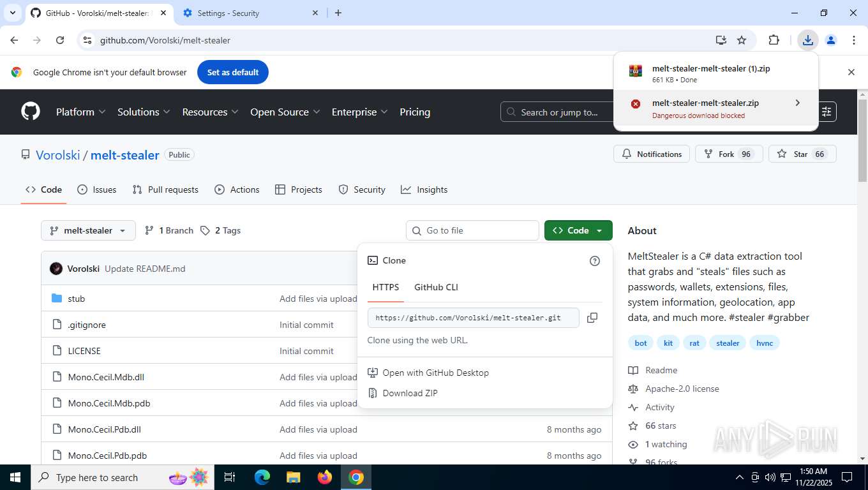This screenshot has width=868, height=490.
Task: Click the Chrome profile avatar icon
Action: point(831,40)
